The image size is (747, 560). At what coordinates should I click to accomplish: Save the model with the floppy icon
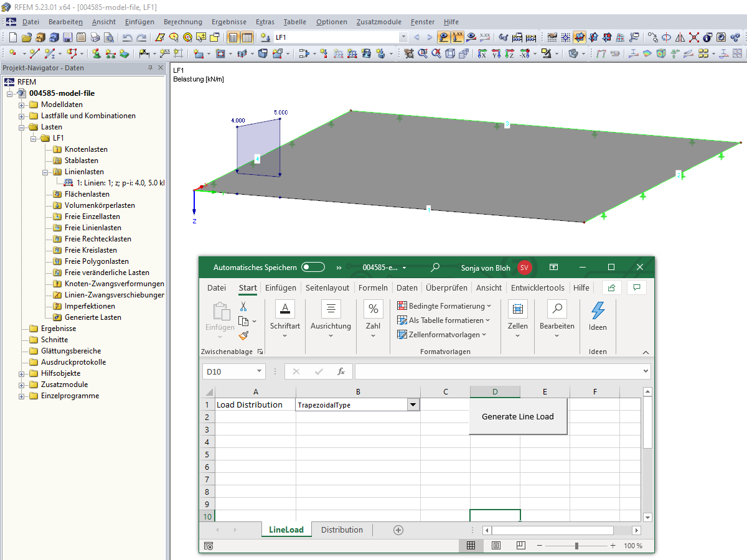(x=68, y=37)
